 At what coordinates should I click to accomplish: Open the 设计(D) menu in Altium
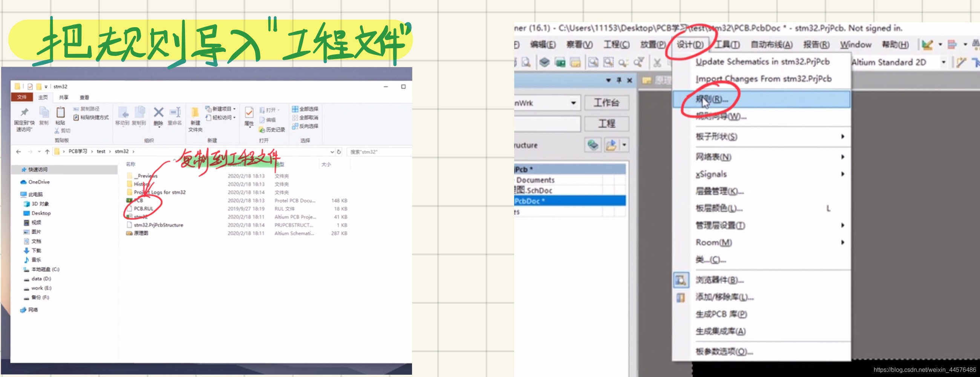[x=690, y=44]
